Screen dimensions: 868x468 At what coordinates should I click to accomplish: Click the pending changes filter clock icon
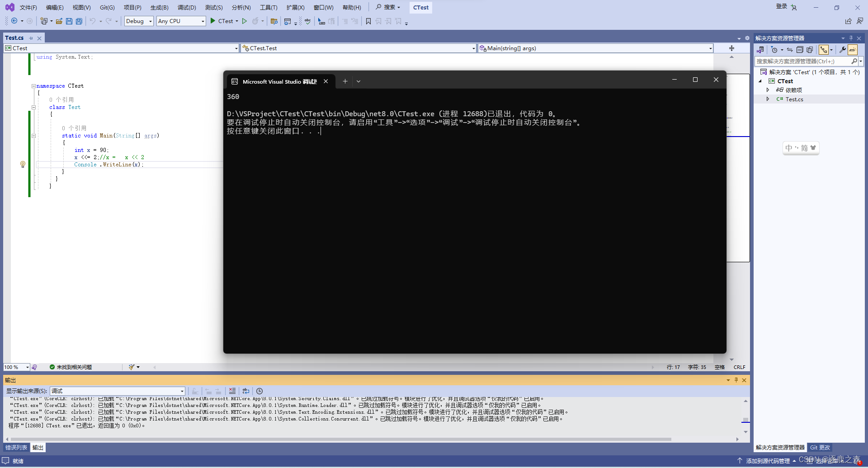click(774, 50)
